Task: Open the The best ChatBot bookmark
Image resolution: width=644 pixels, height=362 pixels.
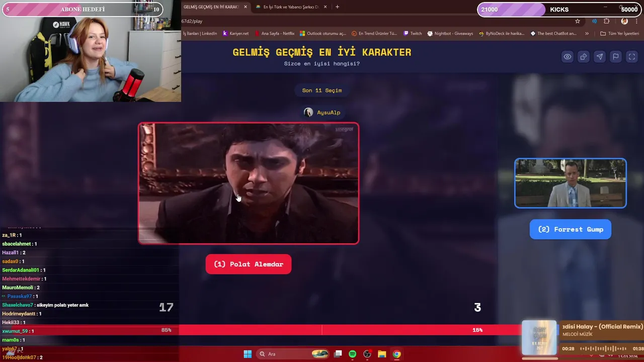Action: coord(553,33)
